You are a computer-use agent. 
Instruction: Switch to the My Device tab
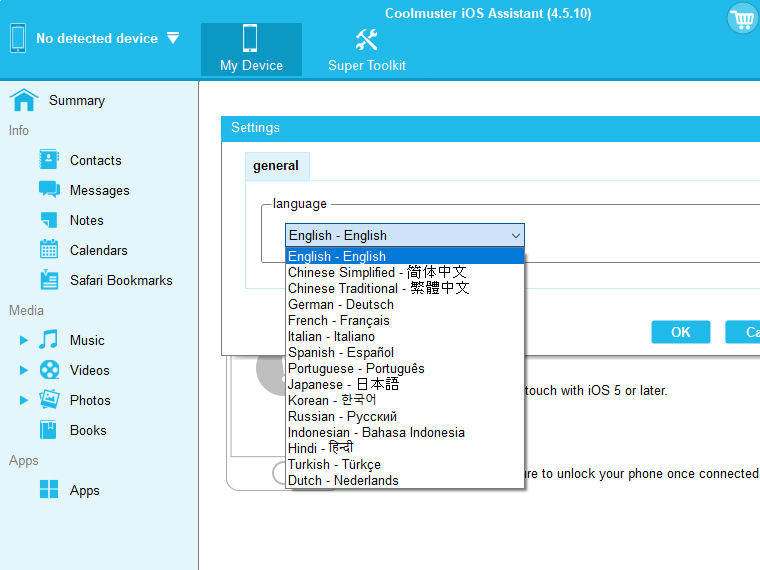(x=251, y=49)
